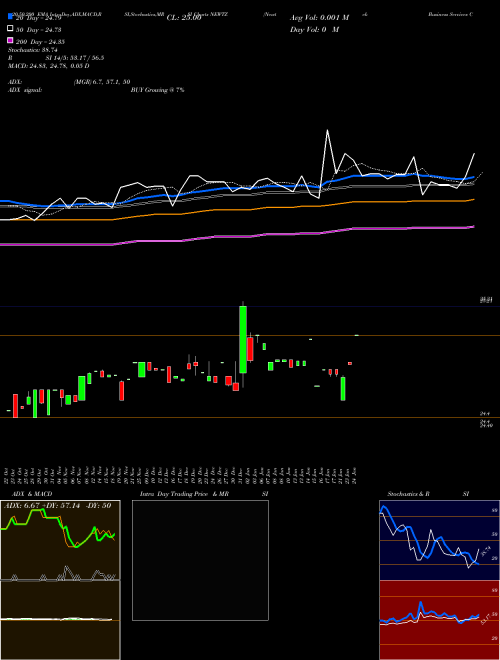Click the 'ADX & MACD' panel title
This screenshot has width=500, height=660.
pyautogui.click(x=32, y=494)
